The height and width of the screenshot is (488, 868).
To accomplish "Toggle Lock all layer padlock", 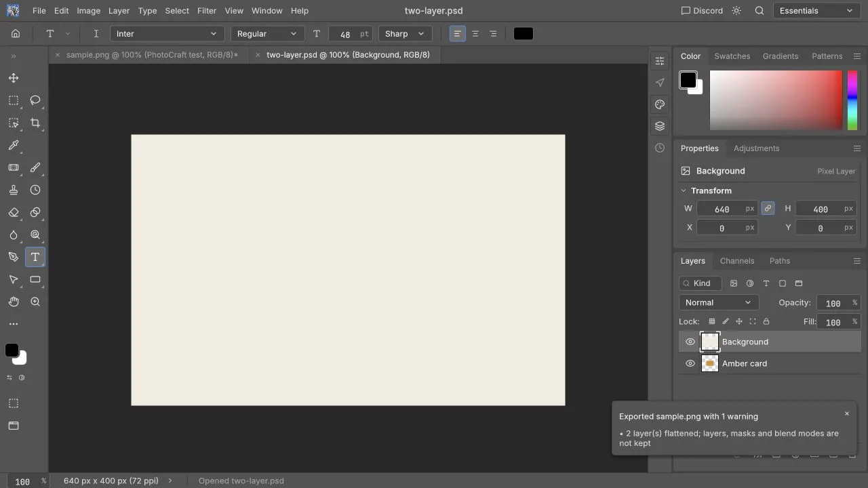I will (x=766, y=321).
